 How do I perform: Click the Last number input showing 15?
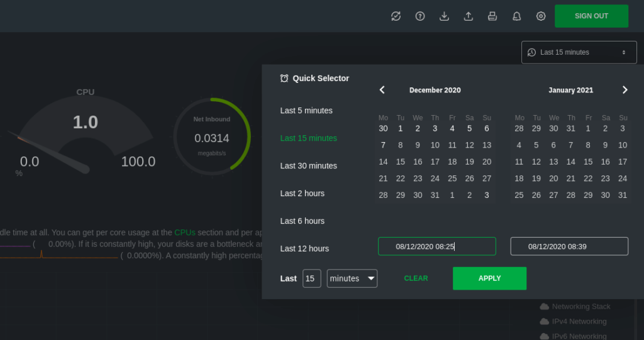[x=311, y=278]
